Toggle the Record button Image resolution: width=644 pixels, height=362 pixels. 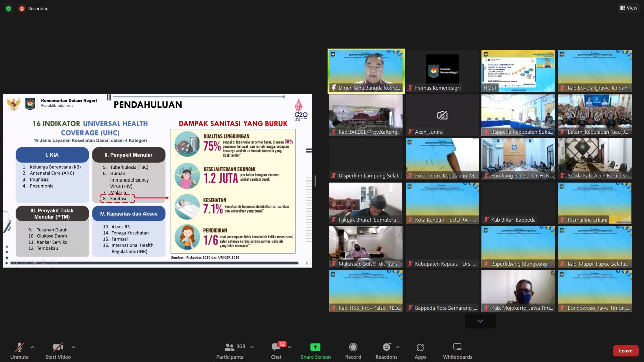[x=353, y=350]
